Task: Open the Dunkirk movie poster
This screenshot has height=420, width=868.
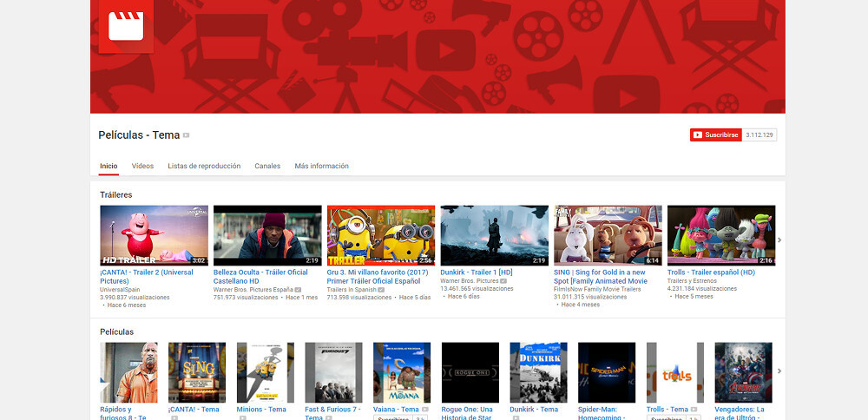Action: [x=539, y=372]
